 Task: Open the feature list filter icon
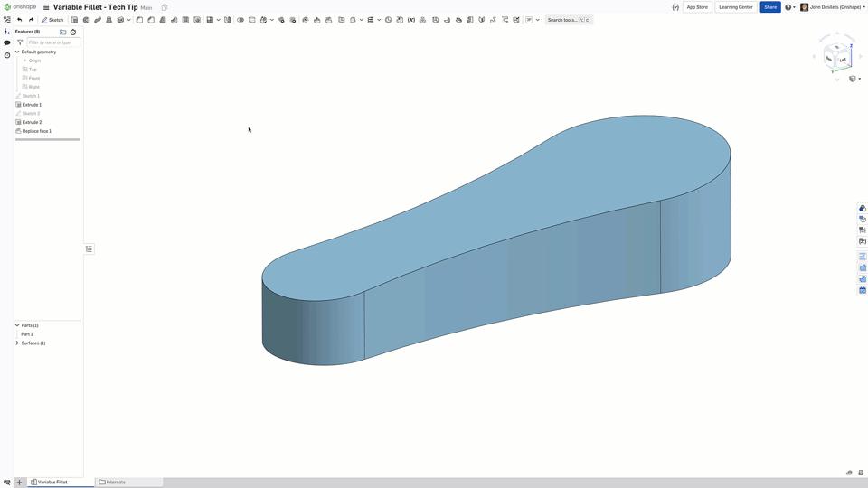(x=20, y=42)
